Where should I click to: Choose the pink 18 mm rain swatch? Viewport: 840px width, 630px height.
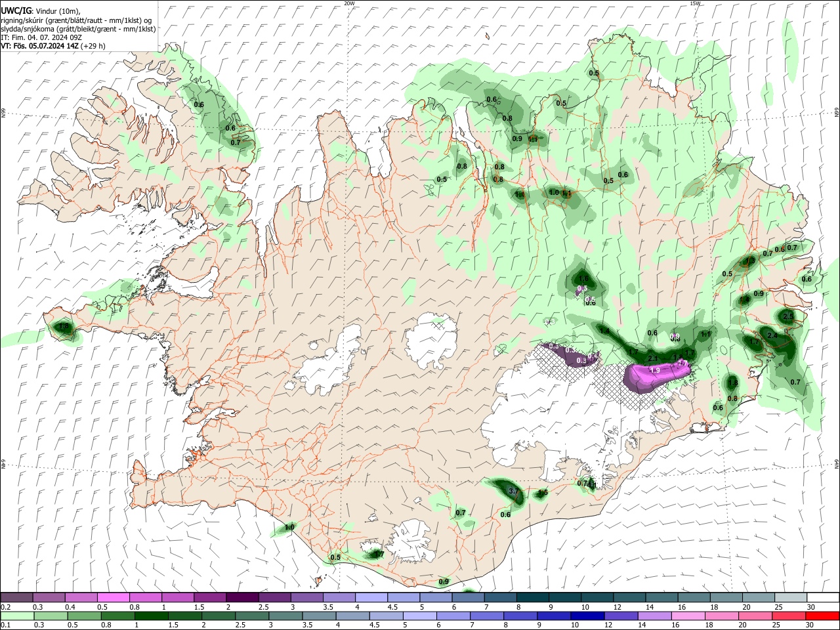tap(721, 616)
